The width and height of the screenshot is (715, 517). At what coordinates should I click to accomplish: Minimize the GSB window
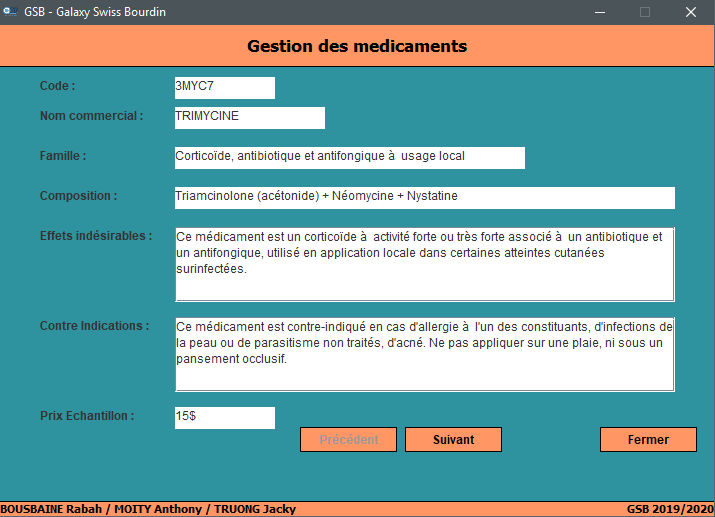(599, 12)
